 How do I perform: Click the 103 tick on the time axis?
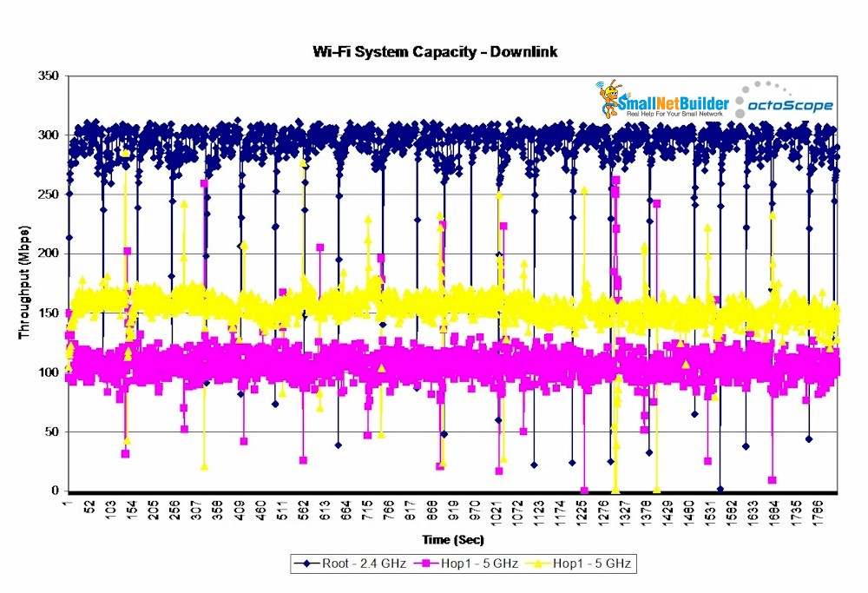point(111,509)
